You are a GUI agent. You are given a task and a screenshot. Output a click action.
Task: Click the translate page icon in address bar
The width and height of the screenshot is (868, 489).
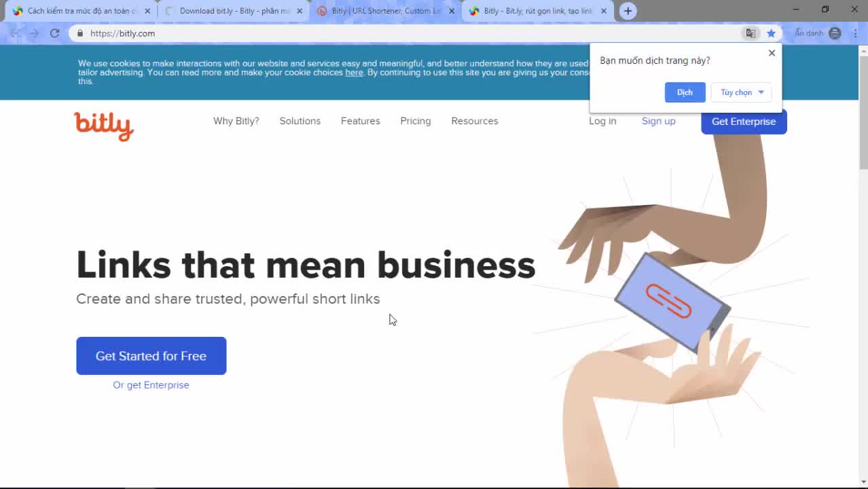click(x=751, y=33)
